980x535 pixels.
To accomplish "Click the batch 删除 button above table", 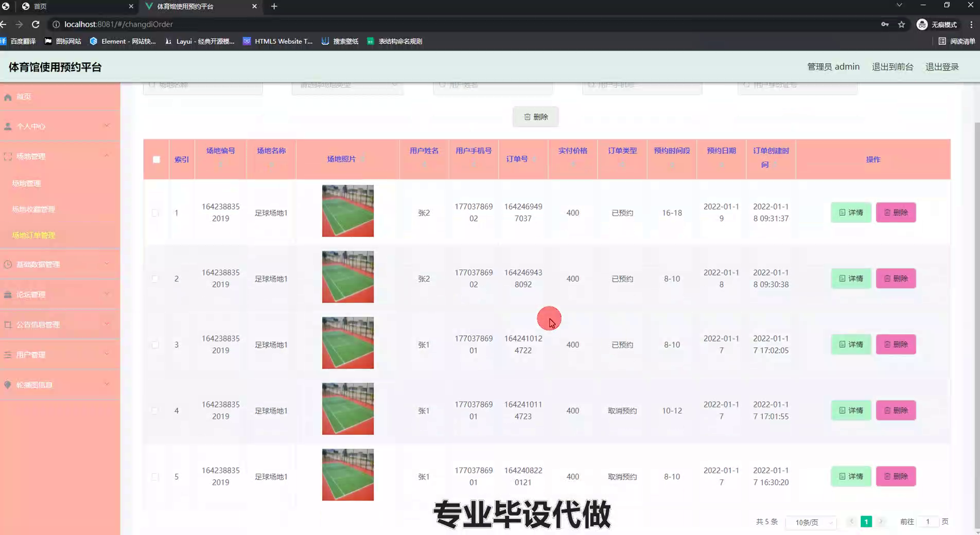I will (x=535, y=117).
